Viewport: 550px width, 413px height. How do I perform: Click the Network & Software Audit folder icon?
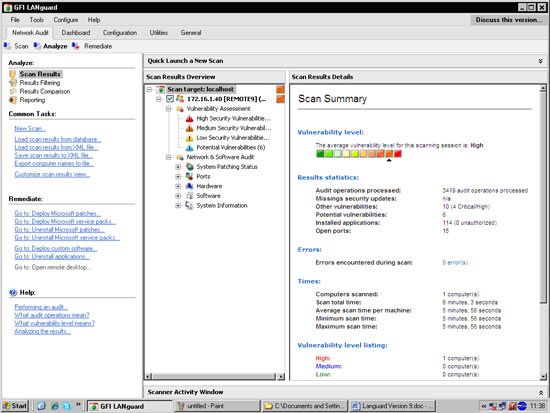point(180,157)
